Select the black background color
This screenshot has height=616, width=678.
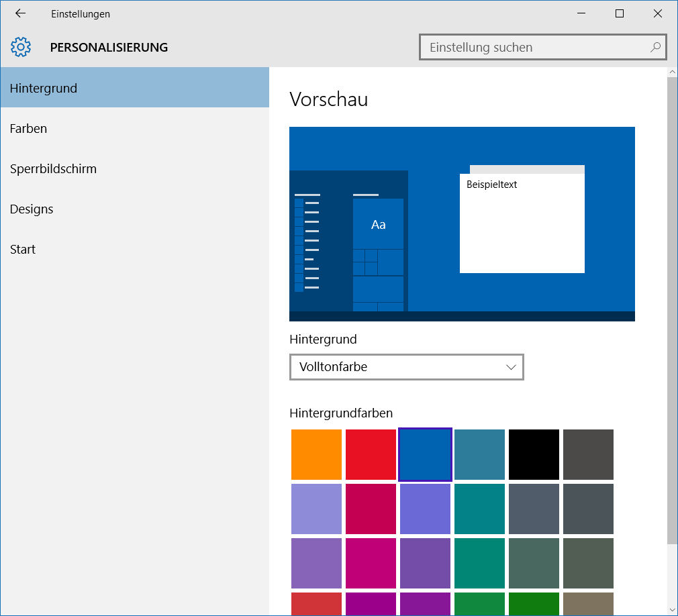click(x=534, y=454)
